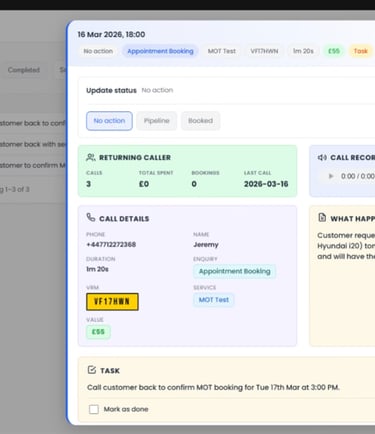This screenshot has width=375, height=434.
Task: Click the MOT Test service badge
Action: (214, 300)
